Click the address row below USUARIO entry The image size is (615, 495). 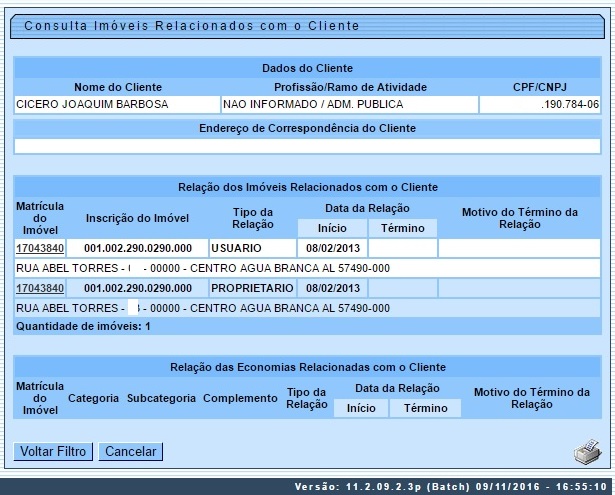click(307, 268)
